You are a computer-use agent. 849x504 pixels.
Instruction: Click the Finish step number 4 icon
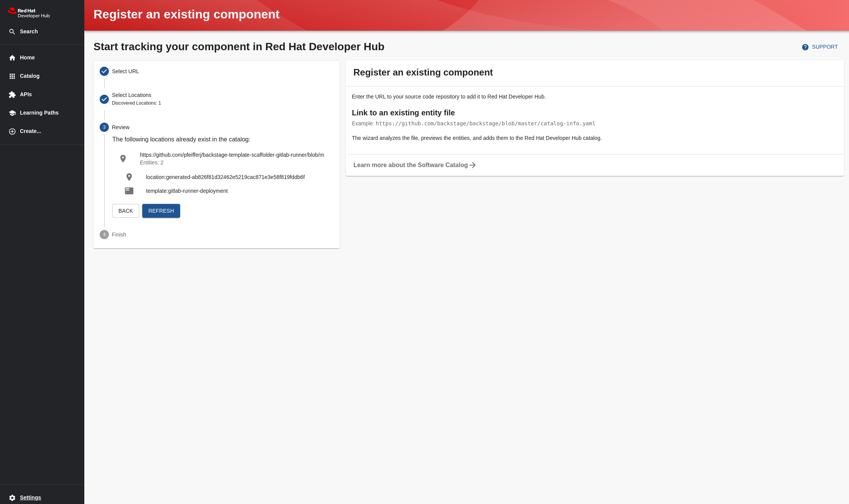point(104,235)
